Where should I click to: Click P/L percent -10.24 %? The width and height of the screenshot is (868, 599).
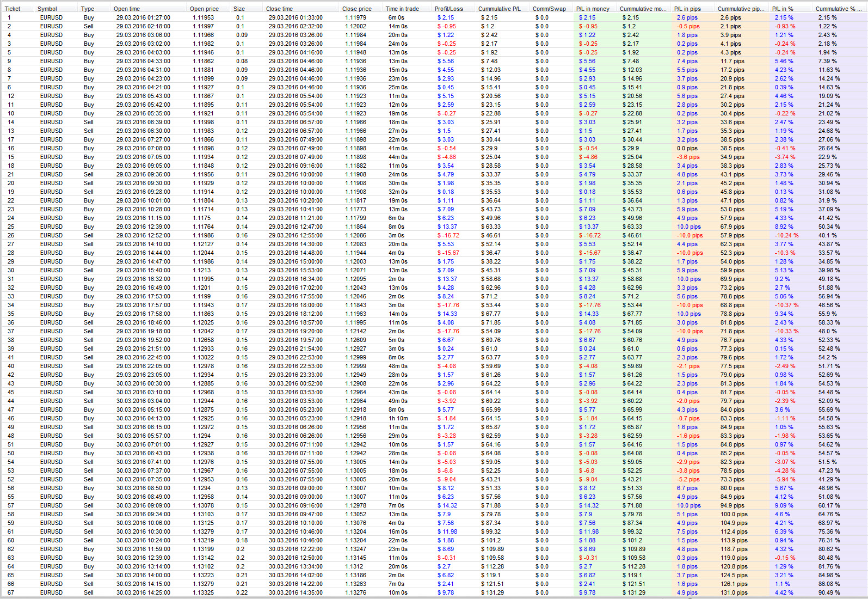(x=787, y=235)
